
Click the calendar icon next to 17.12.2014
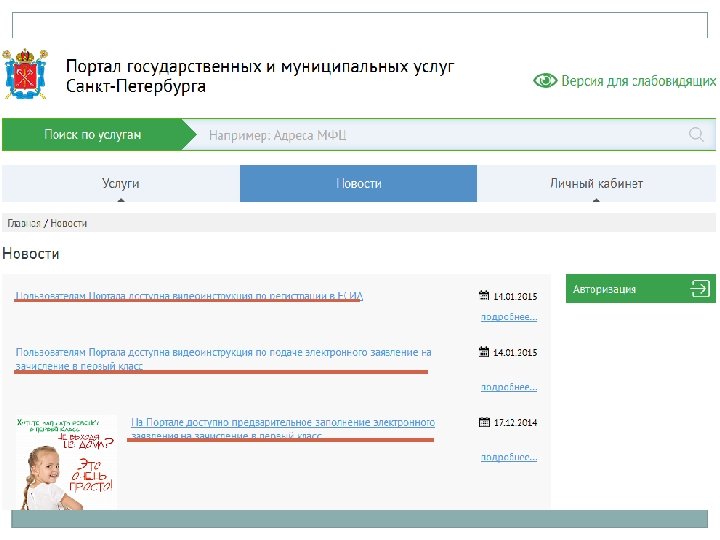click(x=484, y=422)
